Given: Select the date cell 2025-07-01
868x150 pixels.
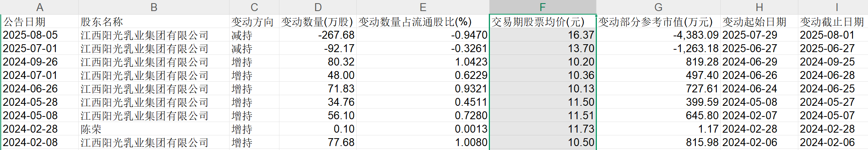Looking at the screenshot, I should [40, 49].
